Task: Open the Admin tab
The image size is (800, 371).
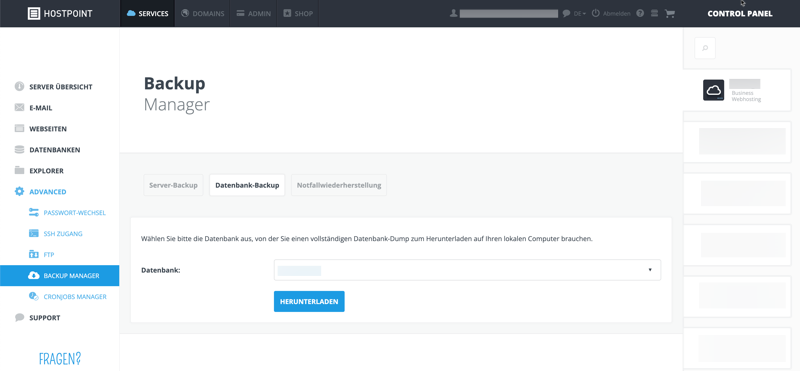Action: pos(254,14)
